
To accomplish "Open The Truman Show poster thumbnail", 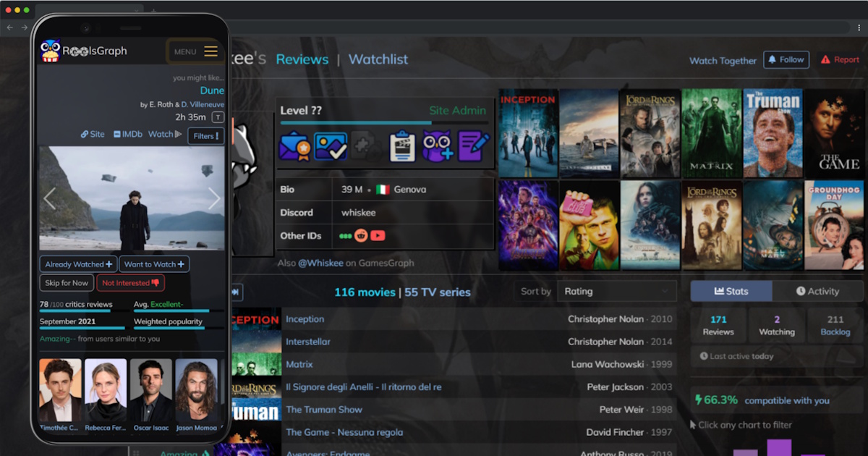I will click(773, 133).
